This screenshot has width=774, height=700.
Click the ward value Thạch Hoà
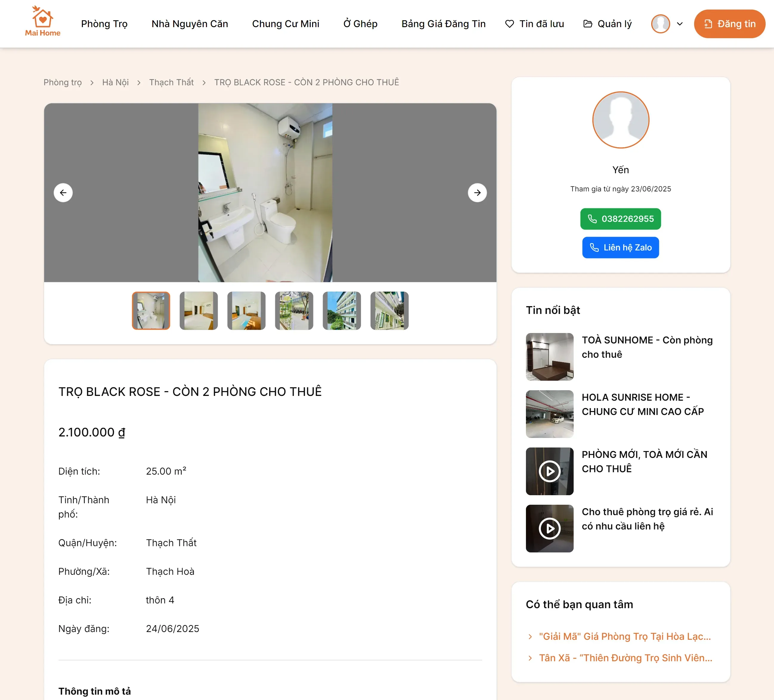pyautogui.click(x=170, y=572)
